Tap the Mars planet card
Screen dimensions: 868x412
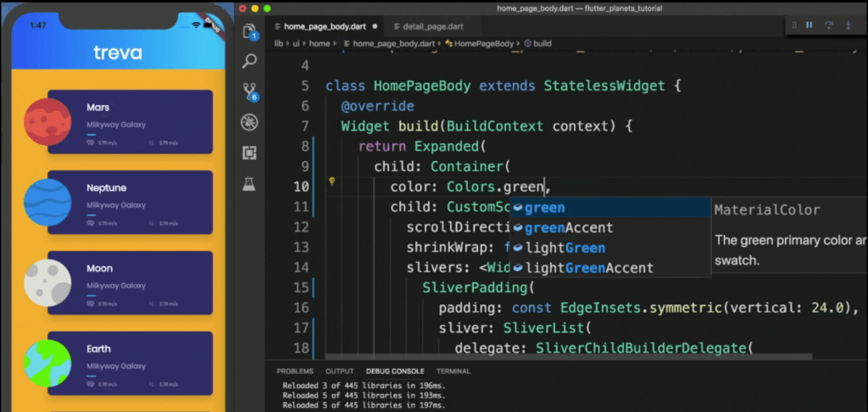click(x=129, y=122)
